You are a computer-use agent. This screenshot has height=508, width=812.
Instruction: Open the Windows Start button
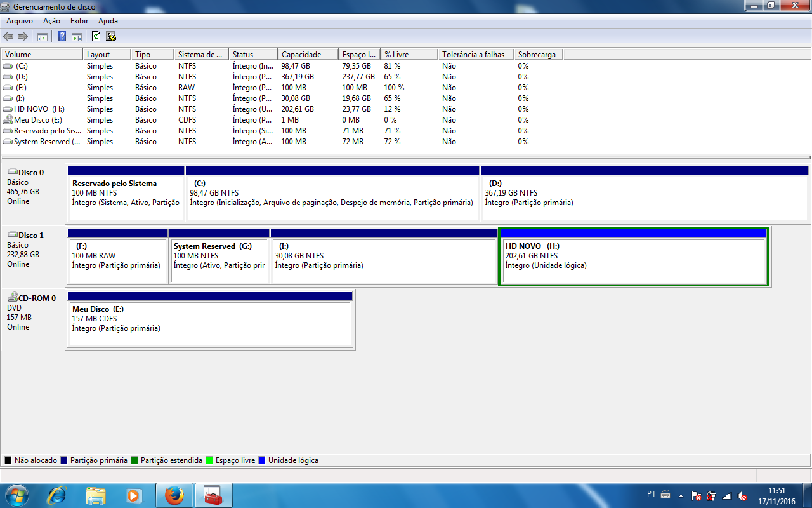(x=16, y=495)
